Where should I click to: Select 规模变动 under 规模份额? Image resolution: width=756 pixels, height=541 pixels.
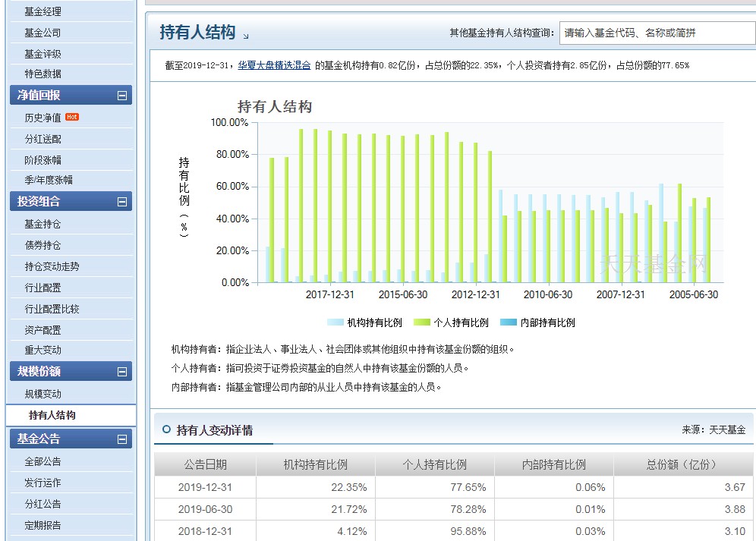click(44, 393)
